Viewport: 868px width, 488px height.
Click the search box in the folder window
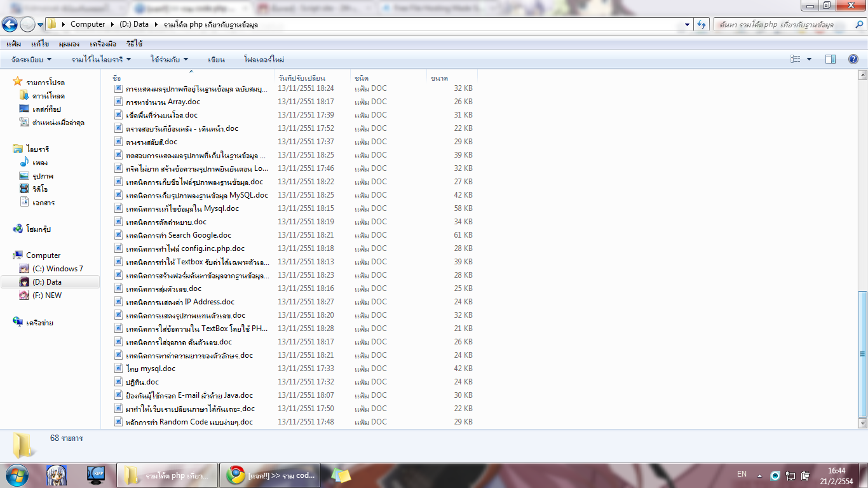click(x=782, y=24)
